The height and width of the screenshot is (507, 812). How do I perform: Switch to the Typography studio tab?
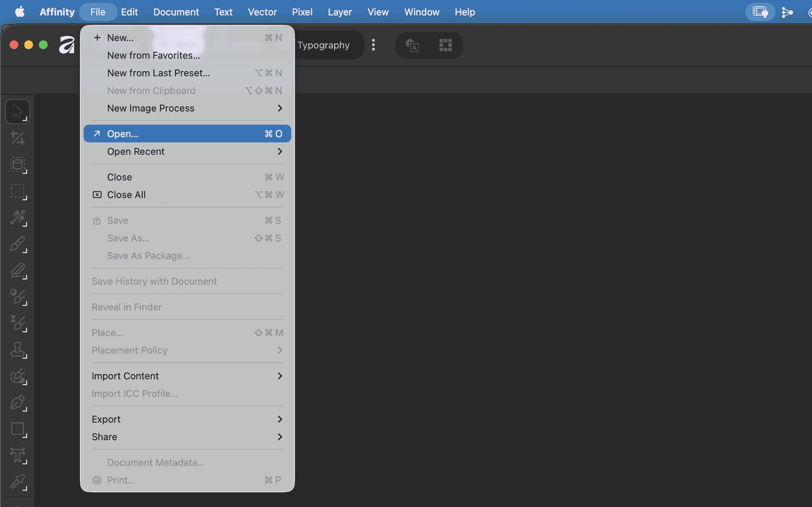pyautogui.click(x=324, y=45)
